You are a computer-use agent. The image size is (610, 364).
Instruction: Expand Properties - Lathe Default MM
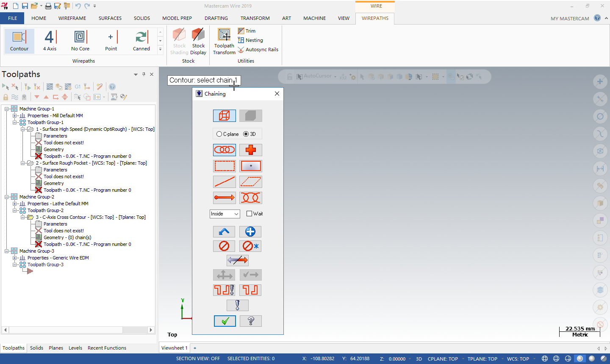[15, 204]
